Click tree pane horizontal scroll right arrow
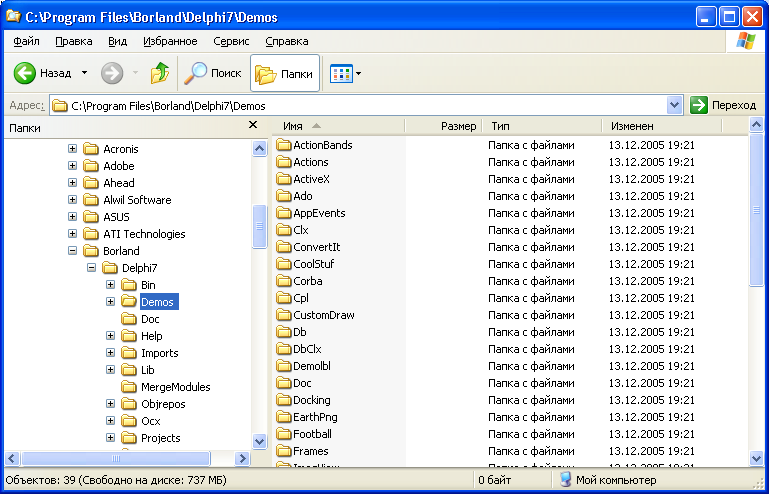This screenshot has height=494, width=769. pyautogui.click(x=242, y=459)
